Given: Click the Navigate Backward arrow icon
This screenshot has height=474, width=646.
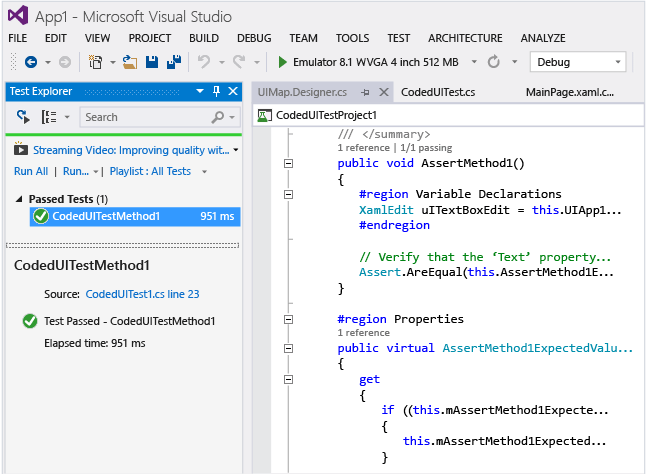Looking at the screenshot, I should point(31,62).
